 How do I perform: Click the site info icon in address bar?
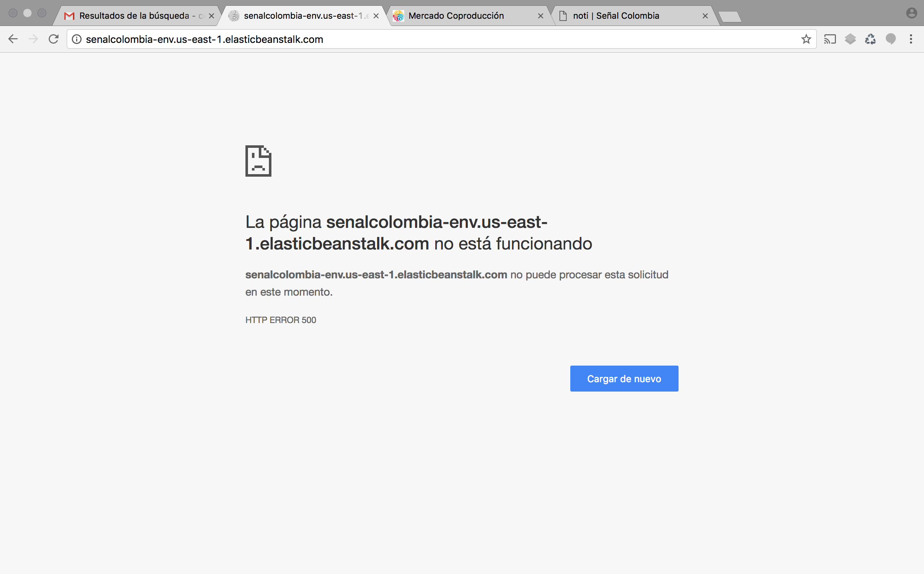(x=77, y=39)
